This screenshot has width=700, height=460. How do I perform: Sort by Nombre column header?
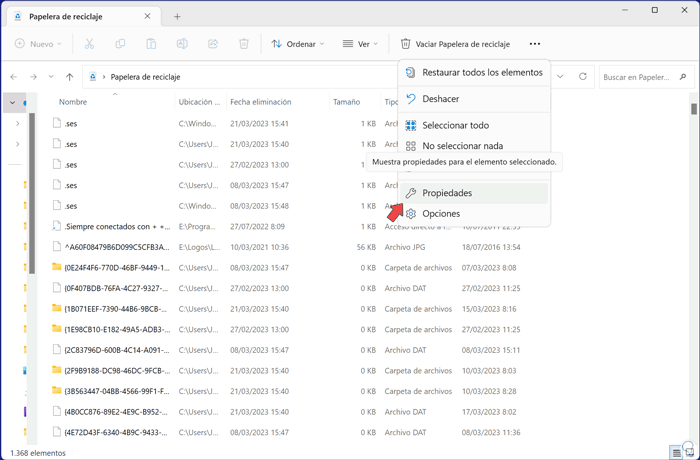[73, 102]
